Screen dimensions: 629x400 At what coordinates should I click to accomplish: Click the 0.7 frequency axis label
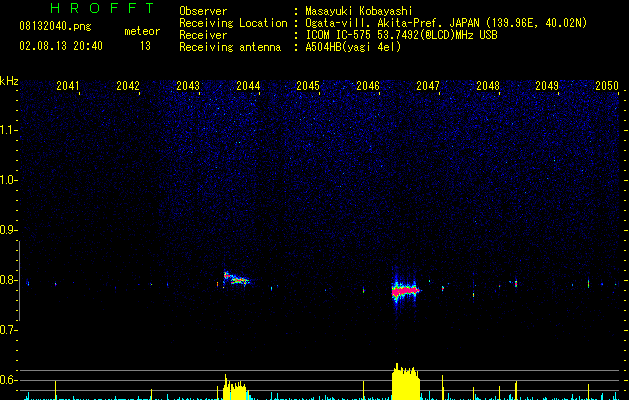click(8, 330)
